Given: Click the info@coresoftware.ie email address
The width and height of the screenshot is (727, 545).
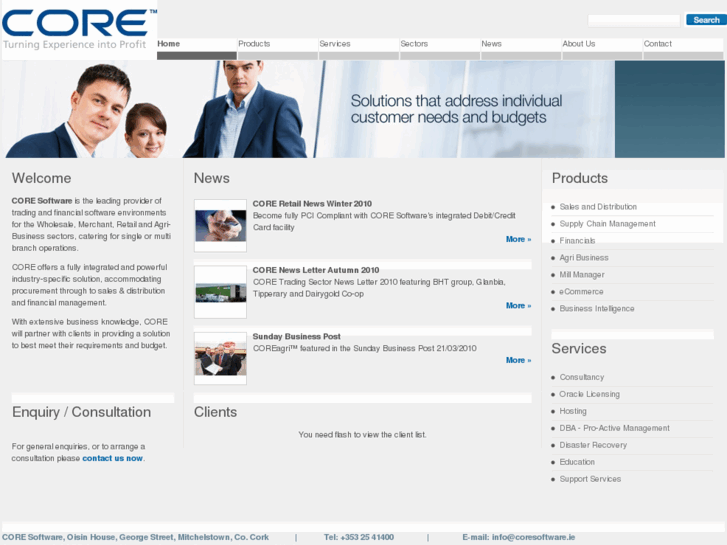Looking at the screenshot, I should coord(533,537).
